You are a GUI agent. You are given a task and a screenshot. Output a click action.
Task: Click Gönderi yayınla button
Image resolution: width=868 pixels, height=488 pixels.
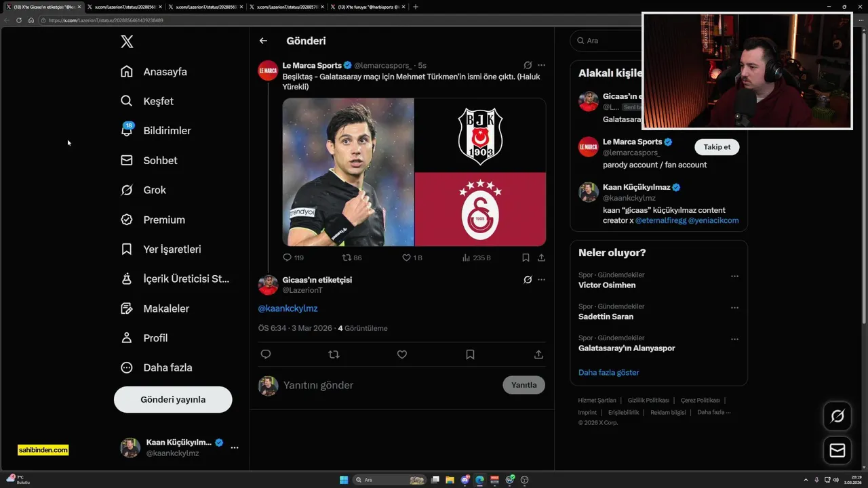173,399
